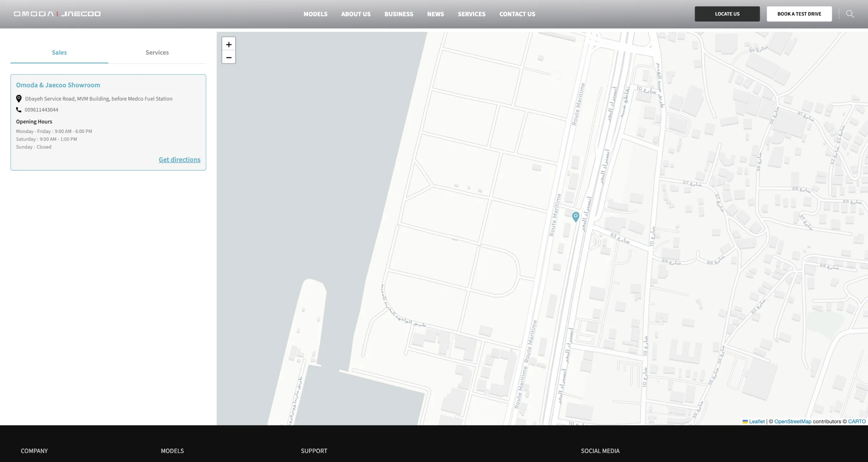Click the Social Media footer heading
The height and width of the screenshot is (462, 868).
point(600,451)
